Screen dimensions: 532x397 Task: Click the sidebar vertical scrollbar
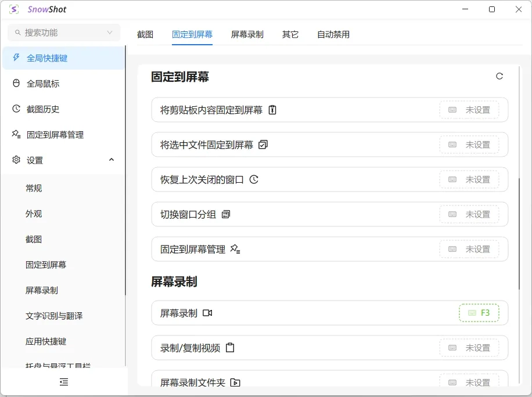coord(125,170)
